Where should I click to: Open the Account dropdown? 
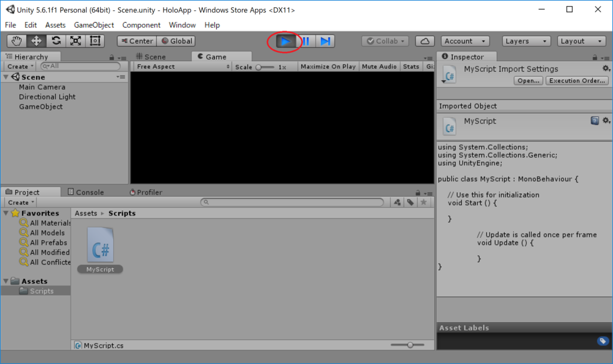point(465,41)
